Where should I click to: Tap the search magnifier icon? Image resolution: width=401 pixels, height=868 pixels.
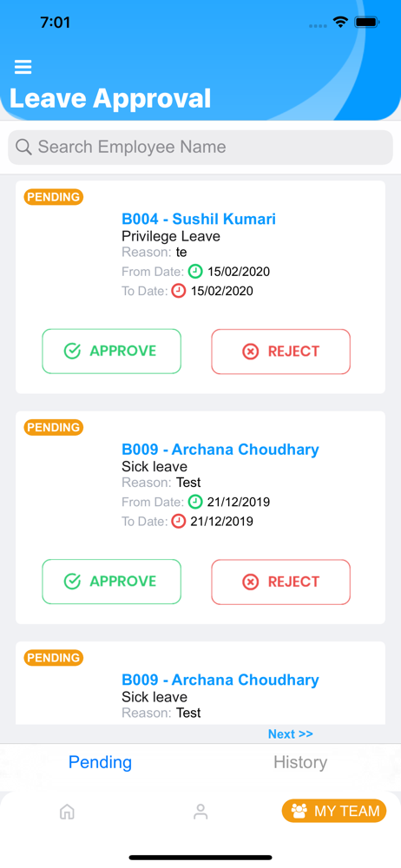click(x=23, y=147)
